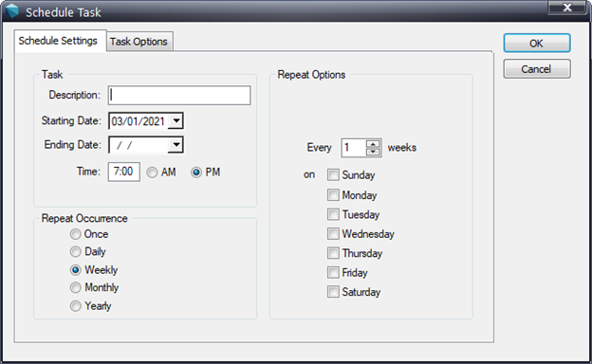The width and height of the screenshot is (592, 364).
Task: Click the app icon in title bar
Action: tap(11, 11)
